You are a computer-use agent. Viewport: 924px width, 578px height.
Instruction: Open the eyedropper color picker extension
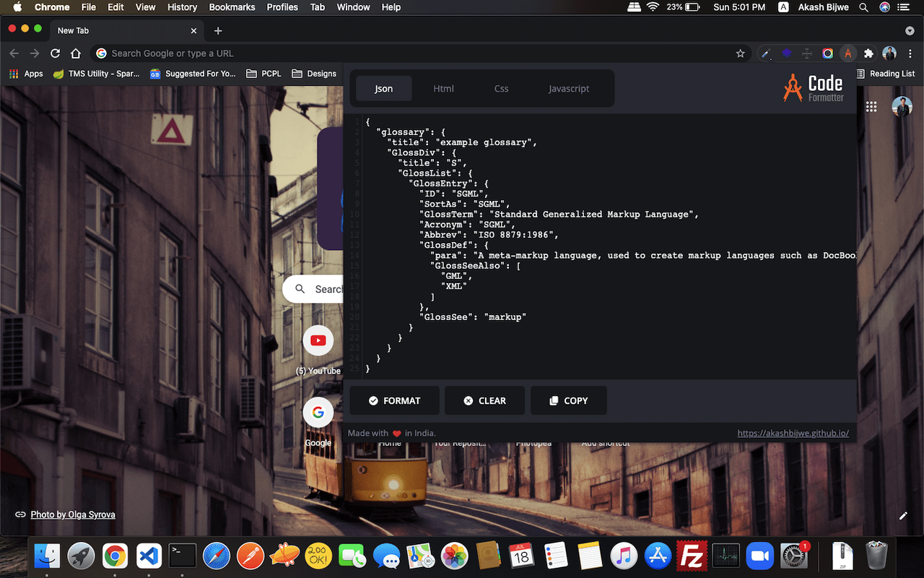click(x=766, y=53)
